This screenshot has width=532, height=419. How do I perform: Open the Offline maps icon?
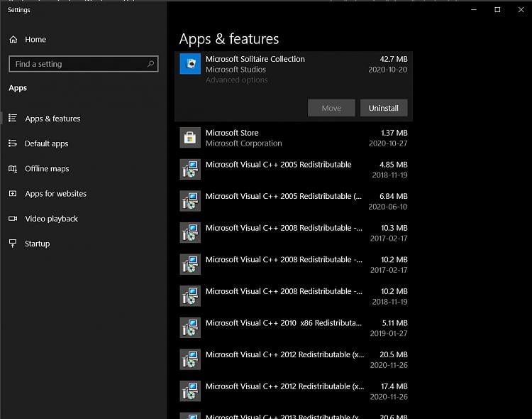[x=13, y=168]
